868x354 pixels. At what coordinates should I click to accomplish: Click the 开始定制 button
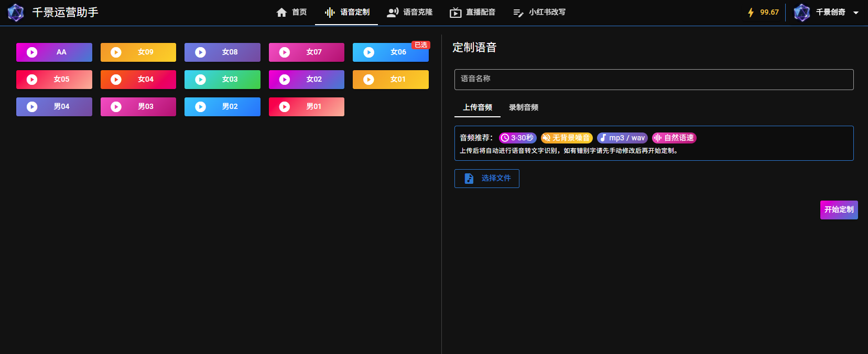point(839,210)
